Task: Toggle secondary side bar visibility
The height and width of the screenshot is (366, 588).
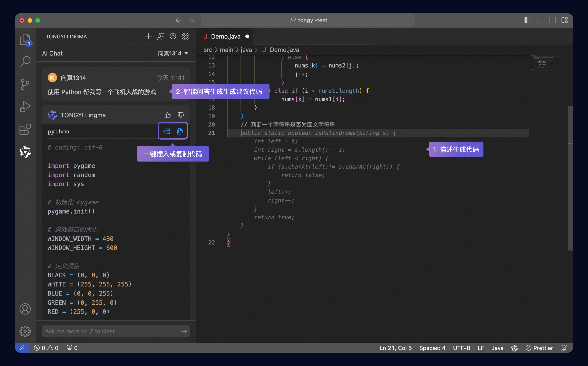Action: 552,20
